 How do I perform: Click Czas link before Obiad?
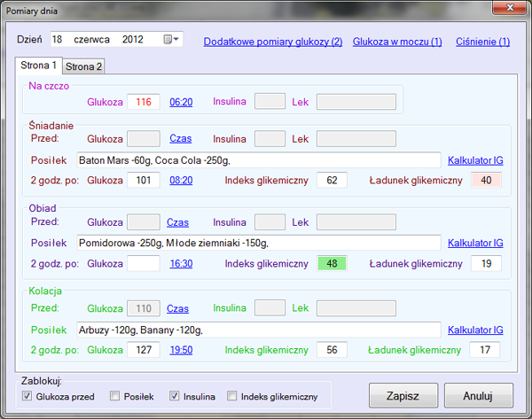[177, 222]
